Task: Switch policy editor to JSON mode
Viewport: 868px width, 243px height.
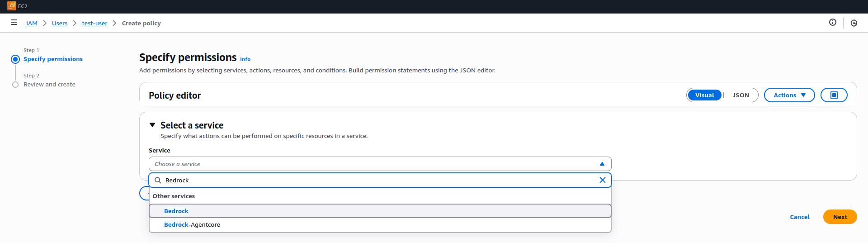Action: tap(741, 95)
